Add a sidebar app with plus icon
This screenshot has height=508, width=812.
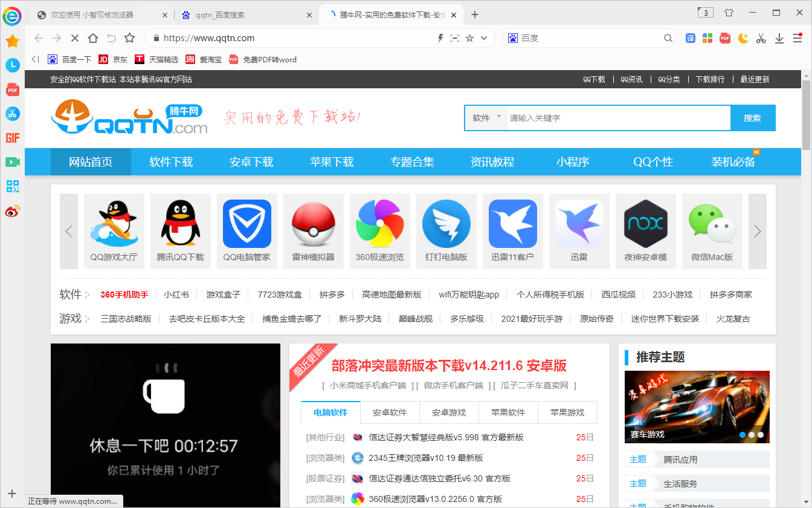click(x=12, y=493)
